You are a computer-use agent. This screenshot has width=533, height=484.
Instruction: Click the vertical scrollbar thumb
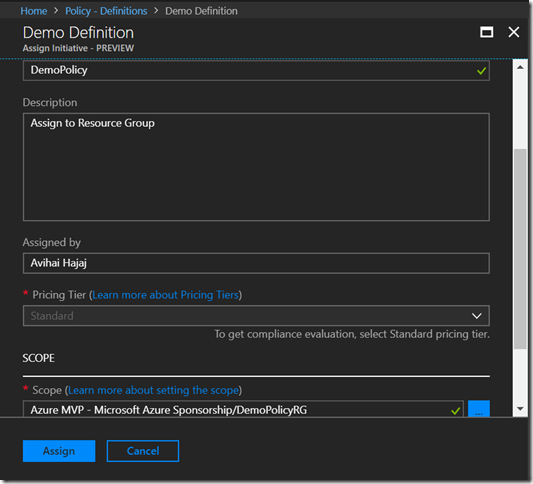coord(520,249)
